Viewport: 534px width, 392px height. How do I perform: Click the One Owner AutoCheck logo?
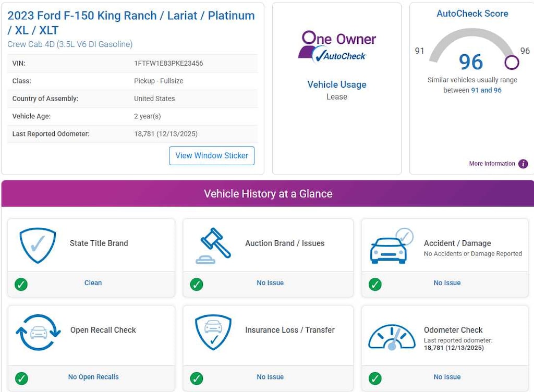click(x=337, y=46)
